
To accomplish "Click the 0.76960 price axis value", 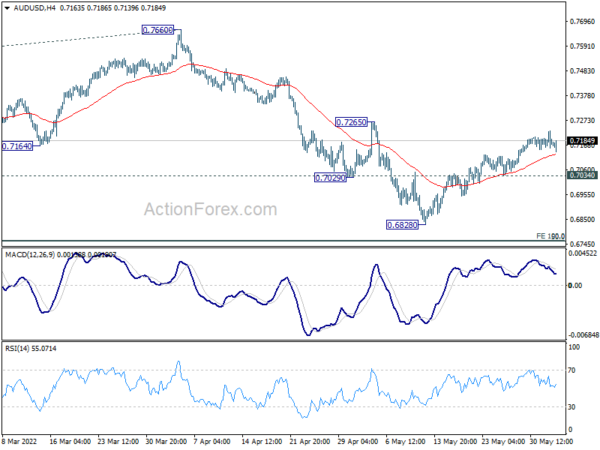I will (582, 21).
